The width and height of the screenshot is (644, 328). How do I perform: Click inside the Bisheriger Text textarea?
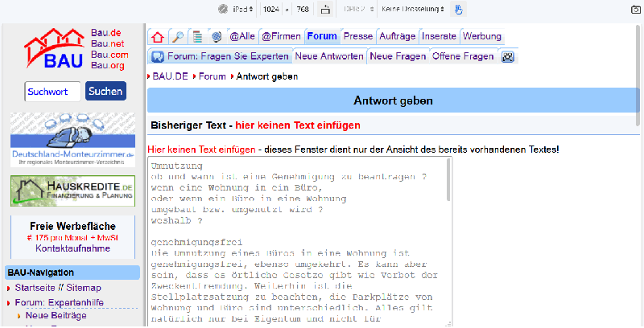point(300,242)
